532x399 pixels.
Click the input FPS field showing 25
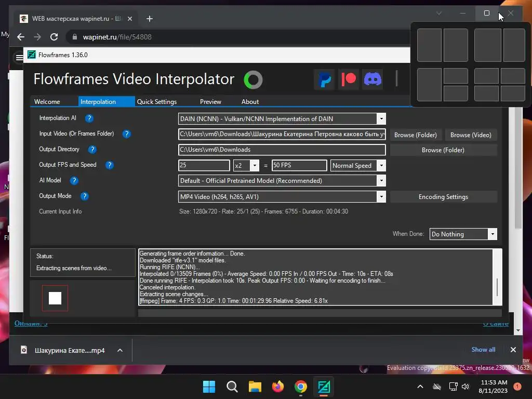204,165
